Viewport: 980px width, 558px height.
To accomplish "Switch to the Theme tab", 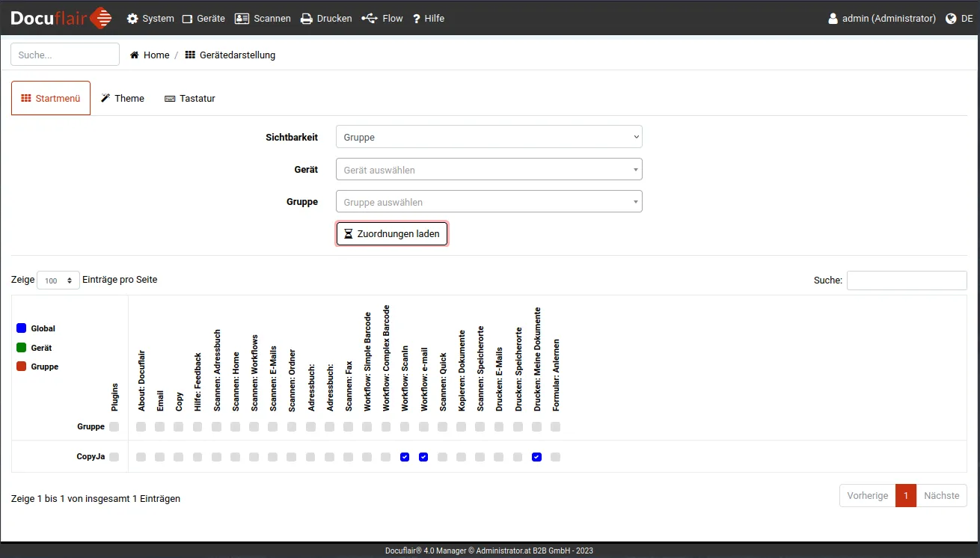I will pyautogui.click(x=123, y=98).
